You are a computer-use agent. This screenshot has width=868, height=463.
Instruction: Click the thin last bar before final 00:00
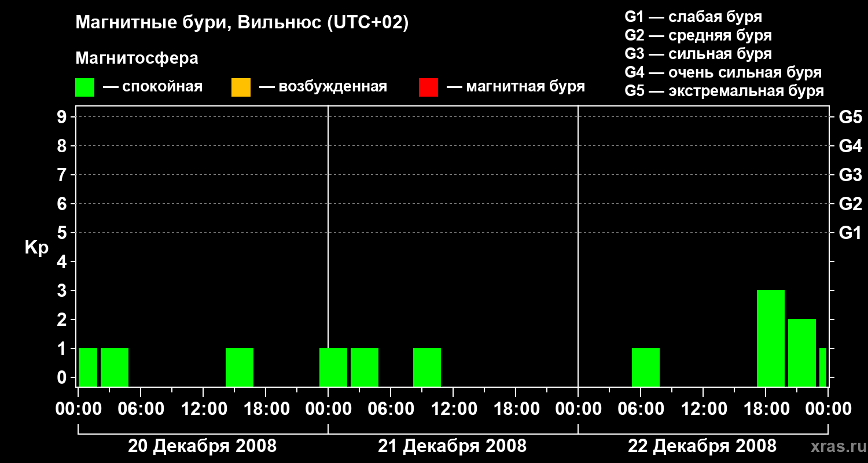823,367
